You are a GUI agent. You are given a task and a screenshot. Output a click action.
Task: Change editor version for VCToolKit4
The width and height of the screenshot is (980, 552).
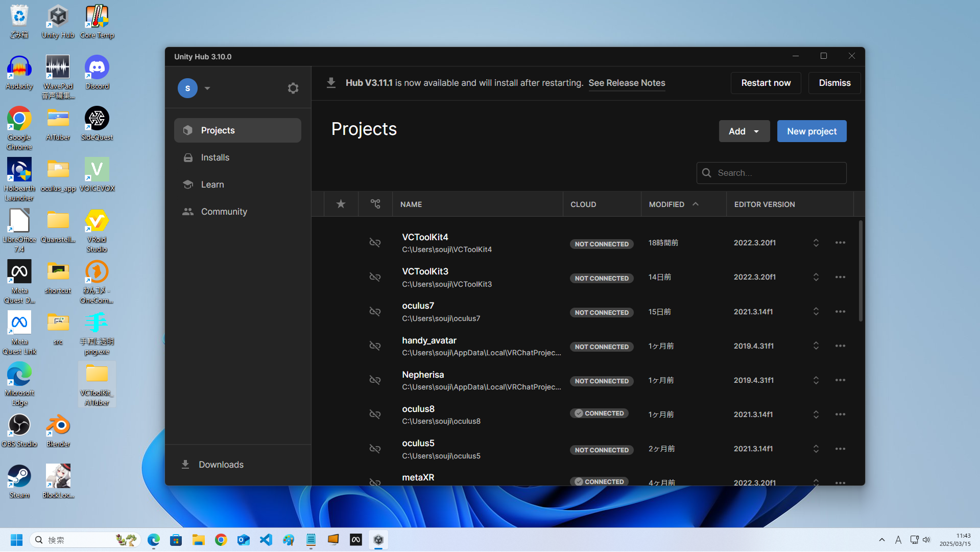tap(816, 243)
